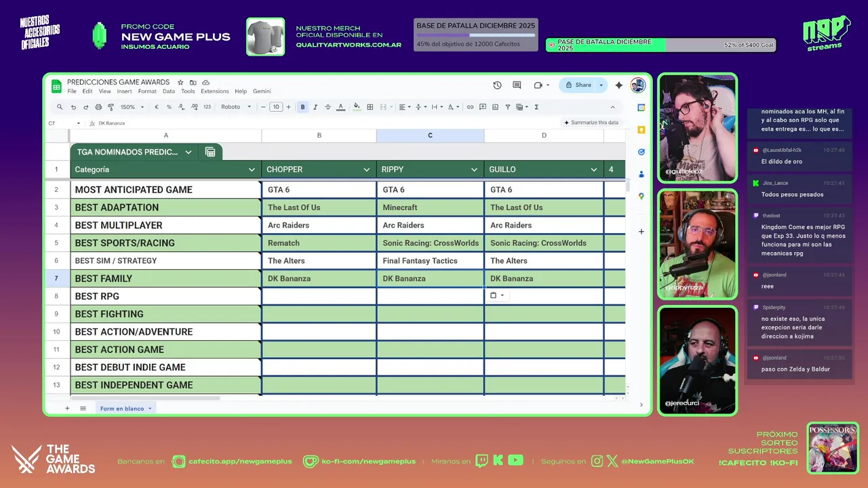The width and height of the screenshot is (868, 488).
Task: Open the Maps side panel
Action: click(642, 197)
